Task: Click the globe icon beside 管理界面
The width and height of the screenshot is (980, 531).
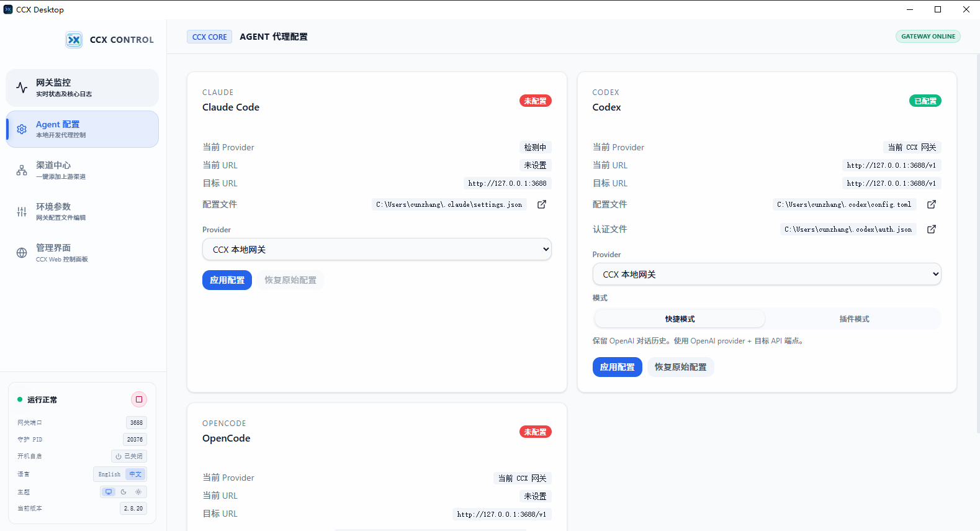Action: coord(22,253)
